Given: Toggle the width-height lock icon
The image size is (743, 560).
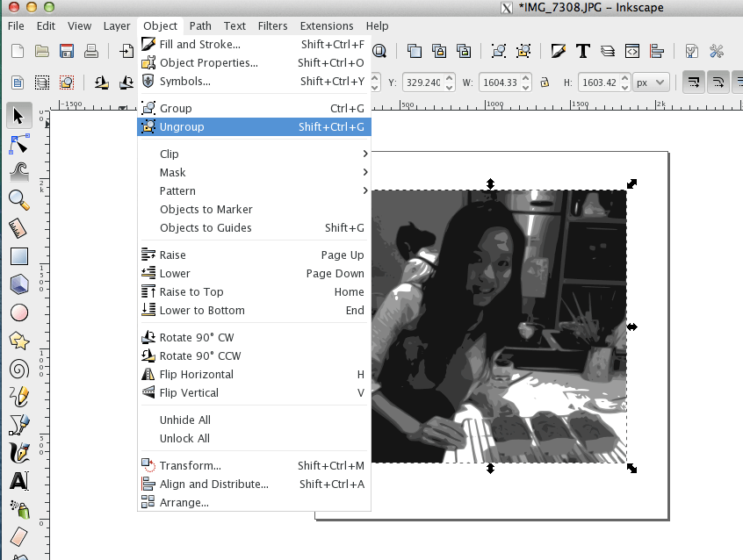Looking at the screenshot, I should click(x=545, y=83).
